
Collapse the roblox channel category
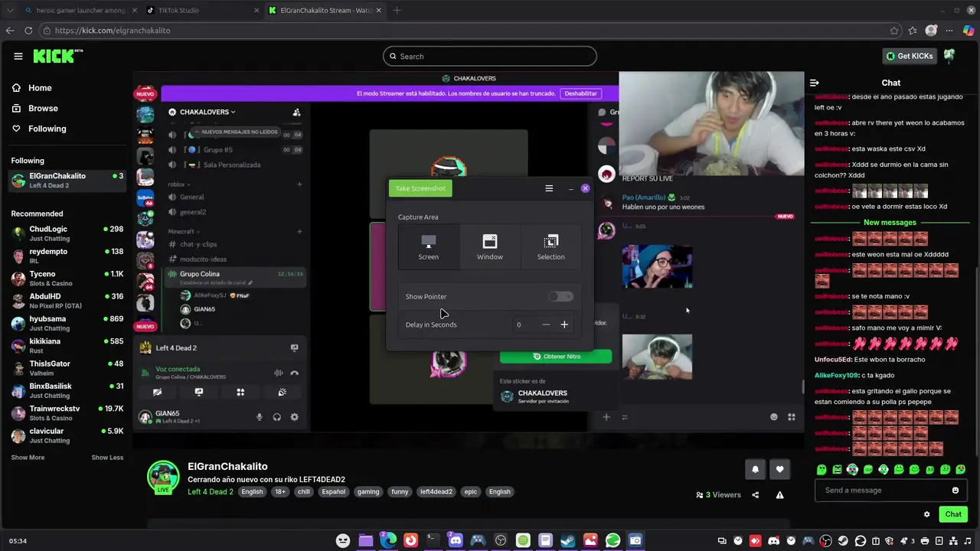coord(179,184)
